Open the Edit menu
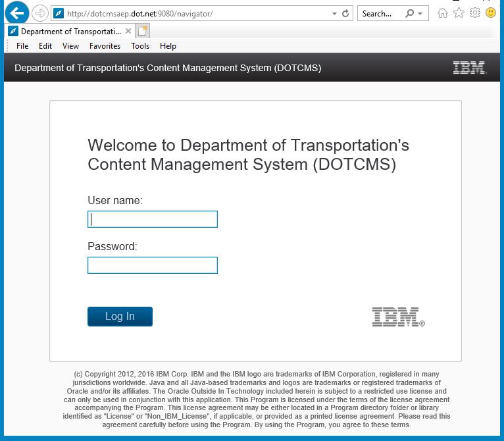Image resolution: width=504 pixels, height=441 pixels. 45,46
